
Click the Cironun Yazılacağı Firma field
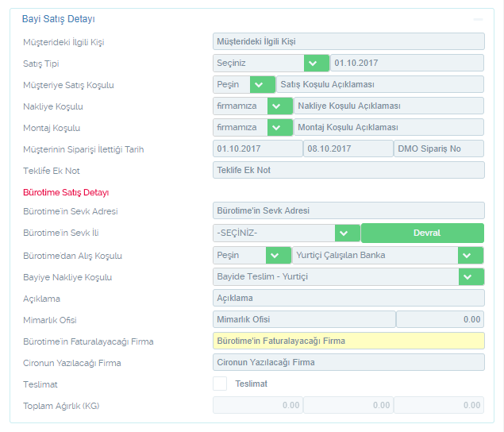(x=348, y=363)
